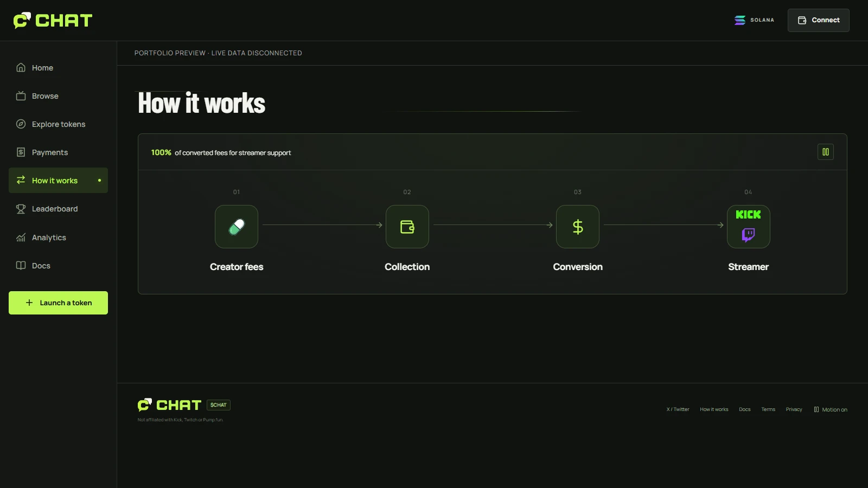Open the Privacy link in the footer
The image size is (868, 488).
[x=794, y=409]
